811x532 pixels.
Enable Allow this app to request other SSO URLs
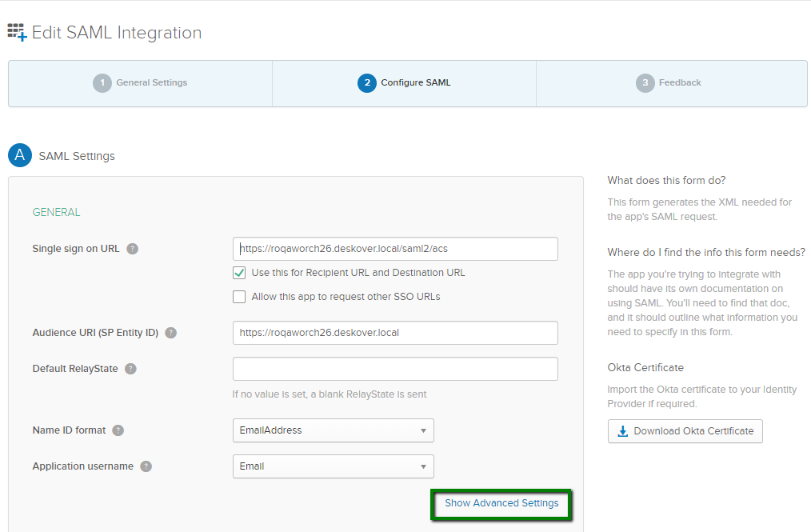[239, 297]
